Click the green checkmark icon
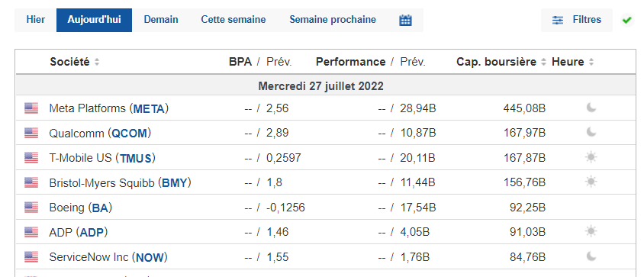This screenshot has width=644, height=277. coord(626,20)
